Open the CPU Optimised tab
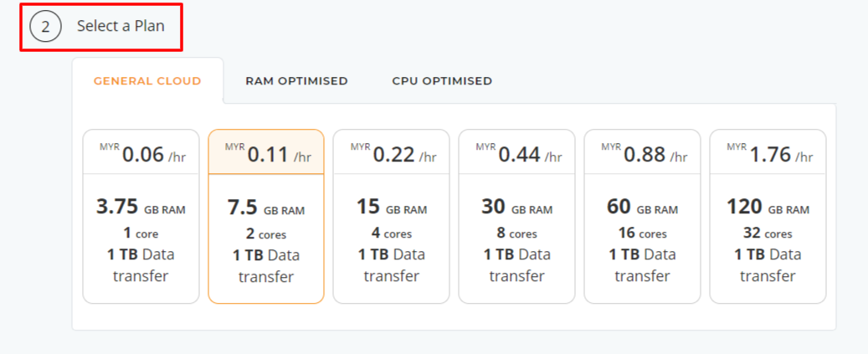The height and width of the screenshot is (354, 868). click(x=442, y=81)
